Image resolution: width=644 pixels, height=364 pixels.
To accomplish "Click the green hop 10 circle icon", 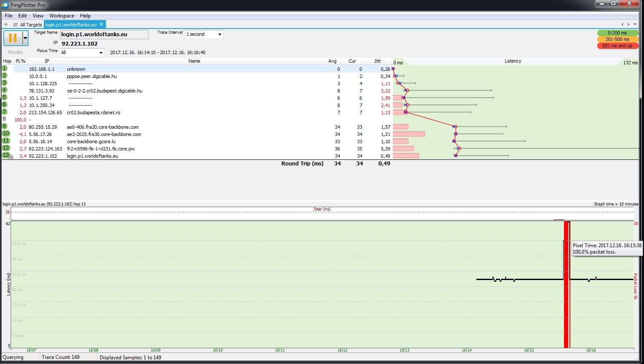I will pyautogui.click(x=6, y=133).
